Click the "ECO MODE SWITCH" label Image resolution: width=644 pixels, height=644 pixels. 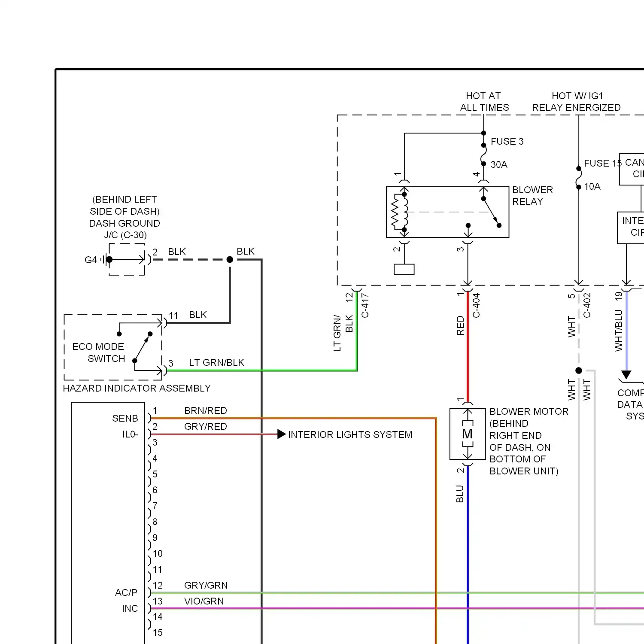click(98, 352)
